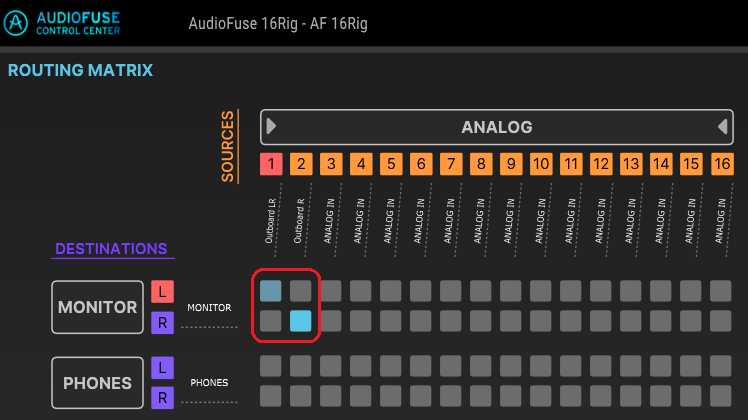Open the ANALOG sources category bar
Viewport: 748px width, 420px height.
coord(497,127)
